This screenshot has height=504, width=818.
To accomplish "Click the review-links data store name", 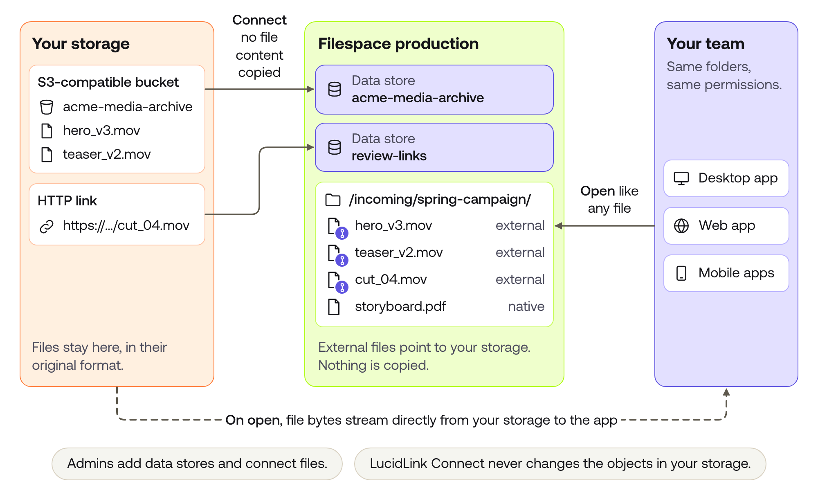I will [389, 156].
